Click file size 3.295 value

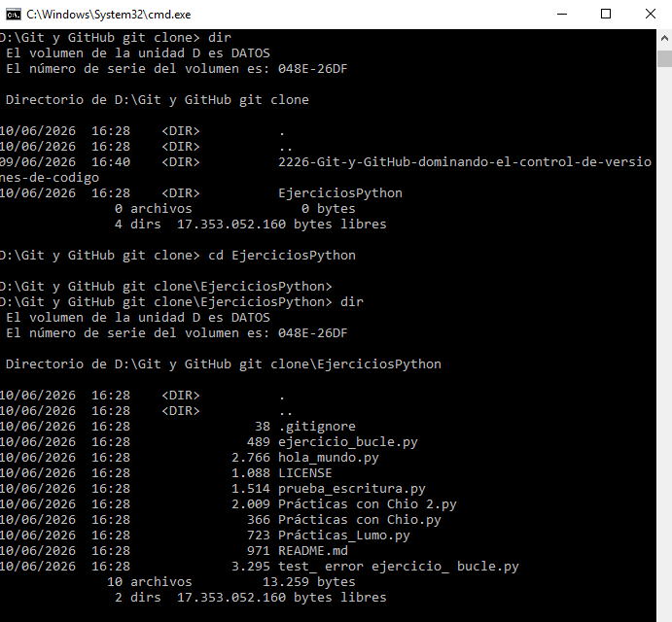point(251,567)
